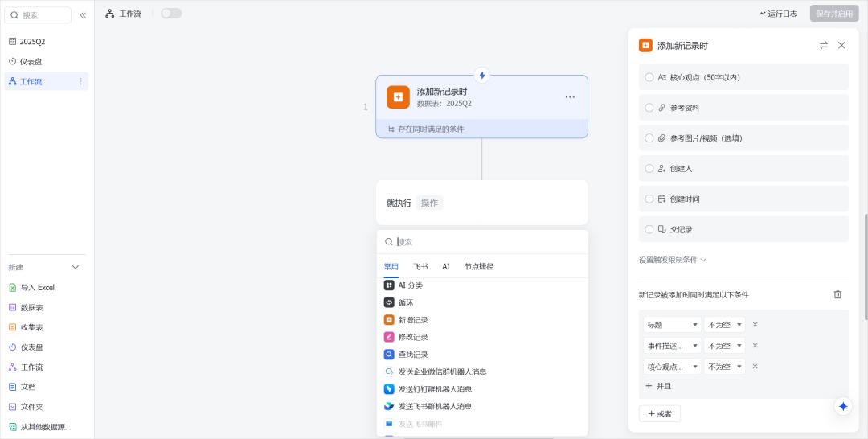Screen dimensions: 868x439
Task: Click orange 添加新记录时 trigger node icon
Action: pos(398,96)
